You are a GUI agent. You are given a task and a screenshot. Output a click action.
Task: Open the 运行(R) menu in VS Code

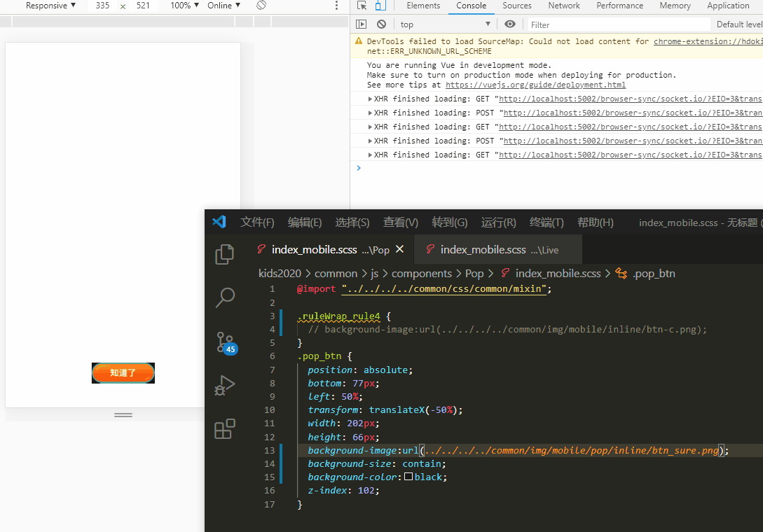(497, 222)
